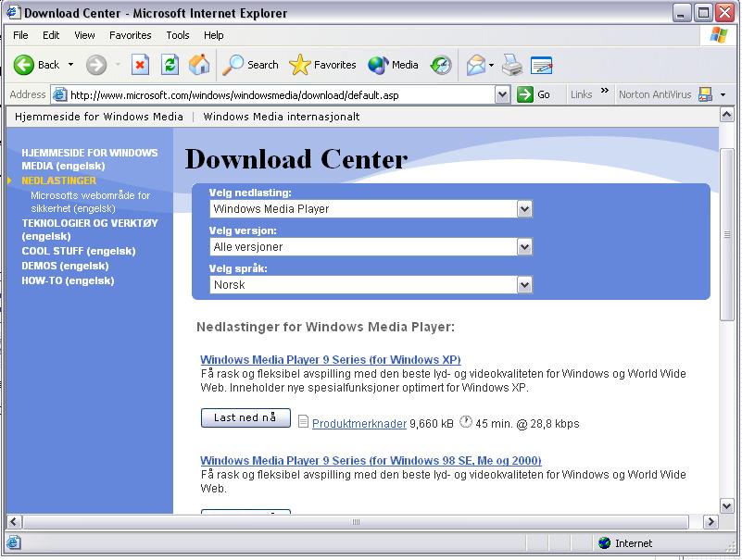Go to the Home page icon
742x560 pixels.
click(x=199, y=65)
